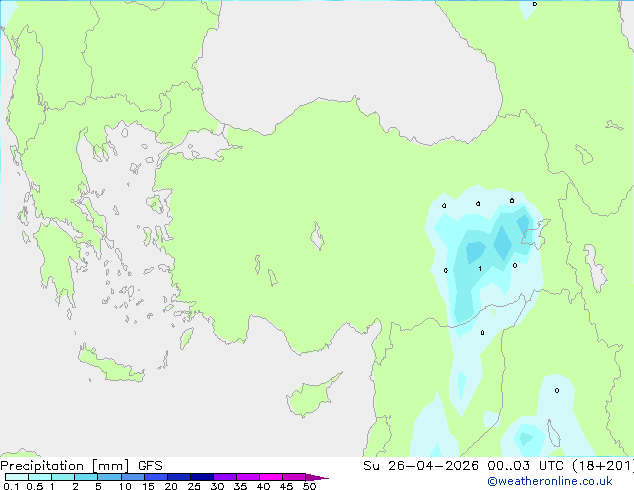Select the 40–45 mm magenta legend box
Screen dimensions: 634x490
coord(271,477)
